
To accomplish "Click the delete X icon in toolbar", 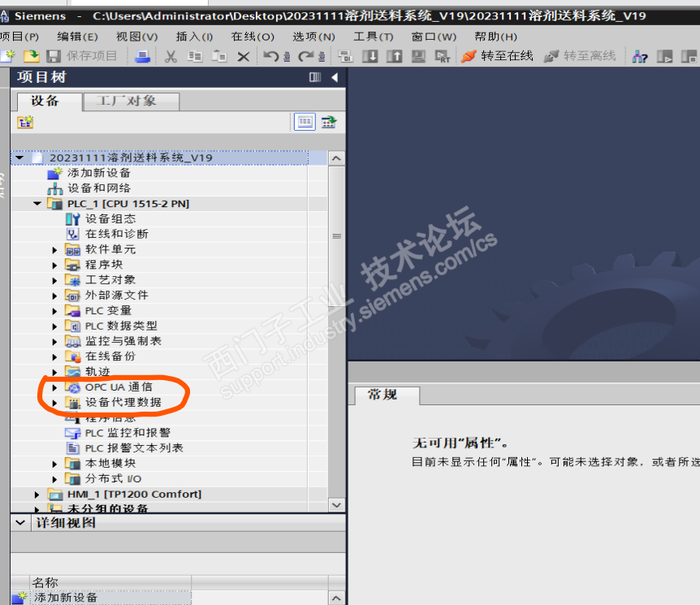I will coord(244,56).
